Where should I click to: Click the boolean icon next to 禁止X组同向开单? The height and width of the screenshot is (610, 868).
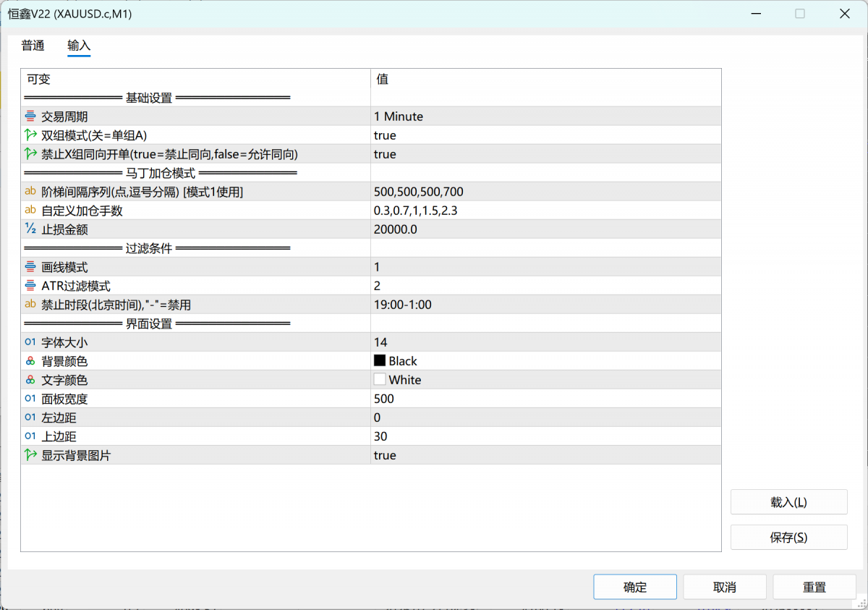tap(30, 154)
